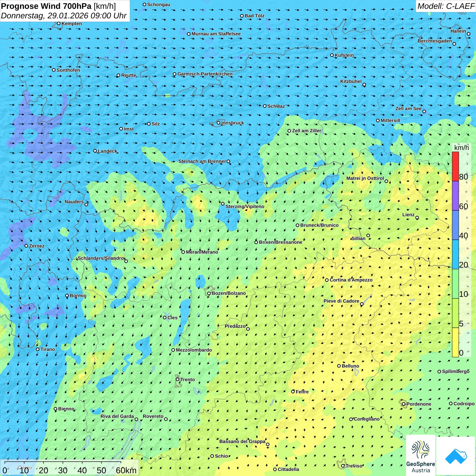Viewport: 476px width, 476px height.
Task: Click the 'Prognose Wind 700hPa [km/h]' title
Action: tap(58, 6)
